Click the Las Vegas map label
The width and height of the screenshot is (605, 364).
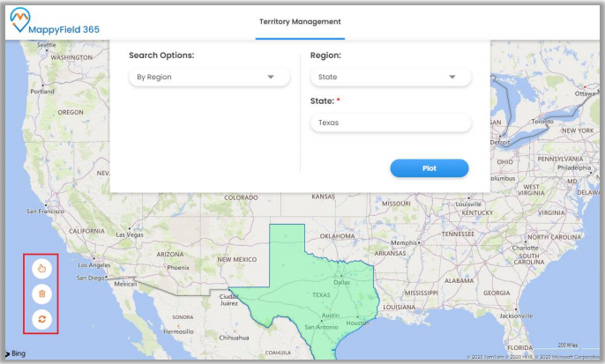[129, 235]
